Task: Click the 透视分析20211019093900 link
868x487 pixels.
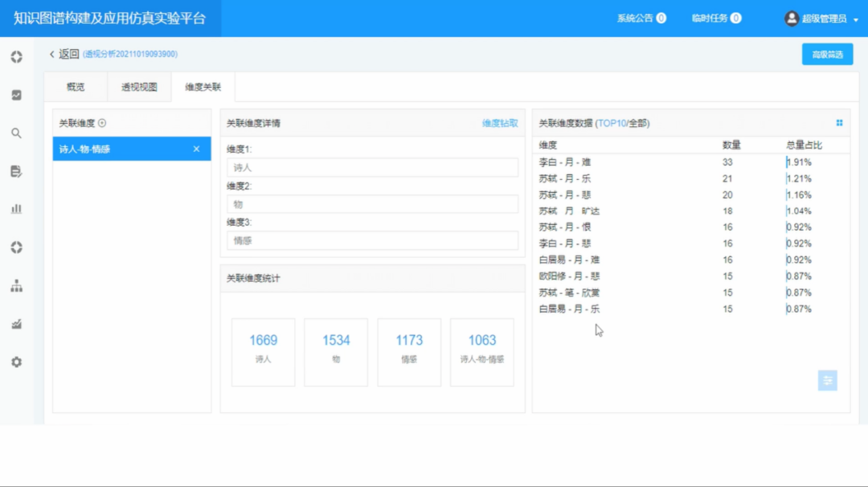Action: (130, 54)
